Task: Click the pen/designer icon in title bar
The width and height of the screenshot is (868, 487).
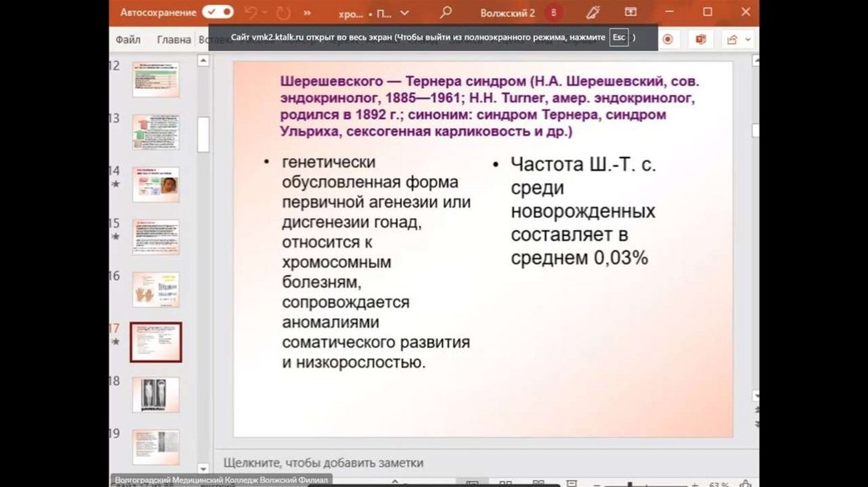Action: click(x=593, y=13)
